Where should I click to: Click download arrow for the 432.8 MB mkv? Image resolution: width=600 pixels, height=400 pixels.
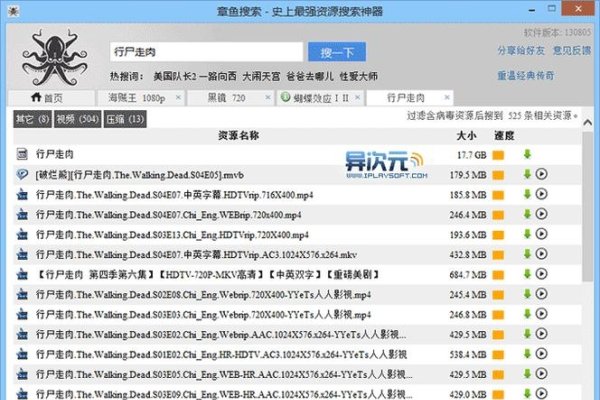click(527, 254)
